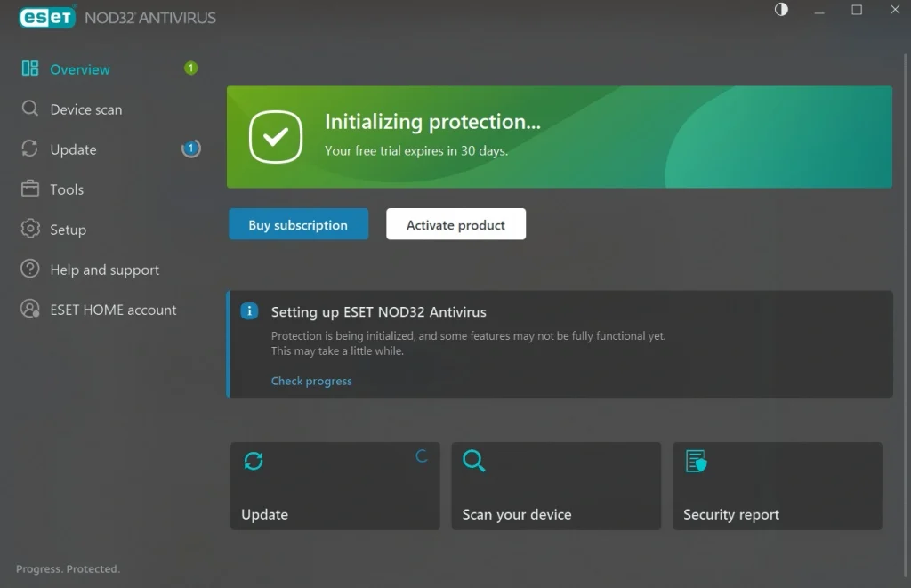Click the NOD32 ANTIVIRUS title text
The width and height of the screenshot is (911, 588).
click(x=150, y=18)
